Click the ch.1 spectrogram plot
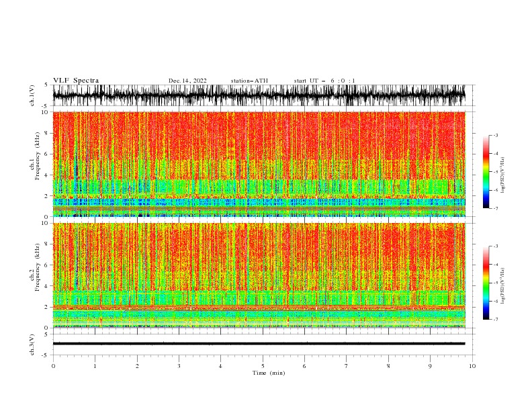 point(259,164)
